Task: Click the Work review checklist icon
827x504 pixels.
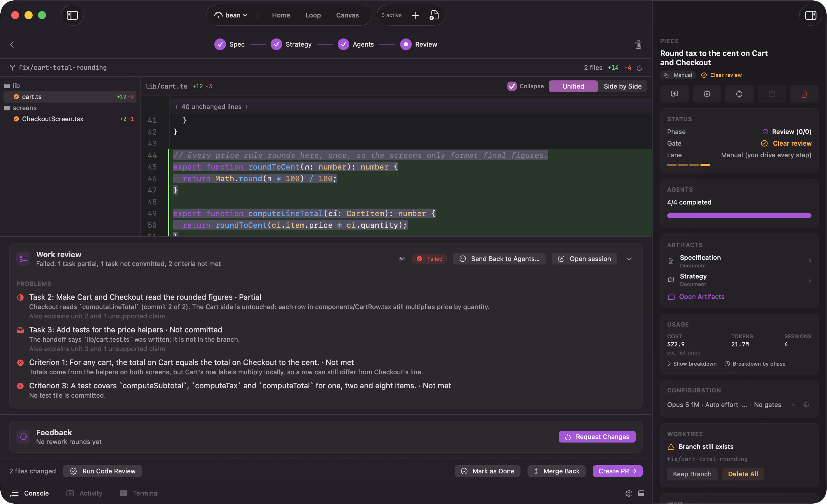Action: [23, 258]
